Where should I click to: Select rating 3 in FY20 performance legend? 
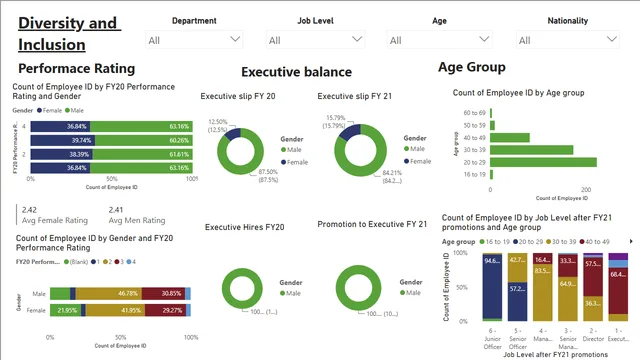tap(119, 262)
